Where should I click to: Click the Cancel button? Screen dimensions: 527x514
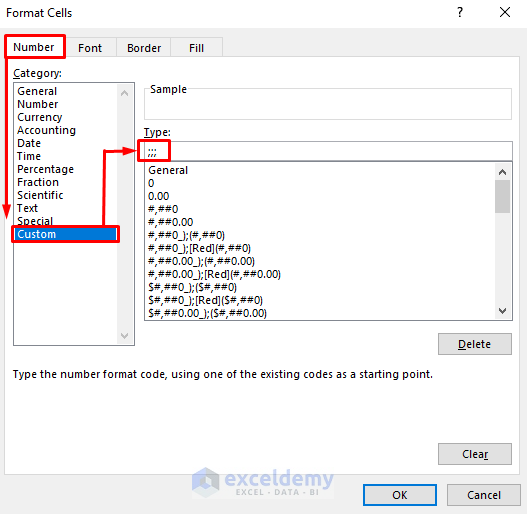(484, 495)
